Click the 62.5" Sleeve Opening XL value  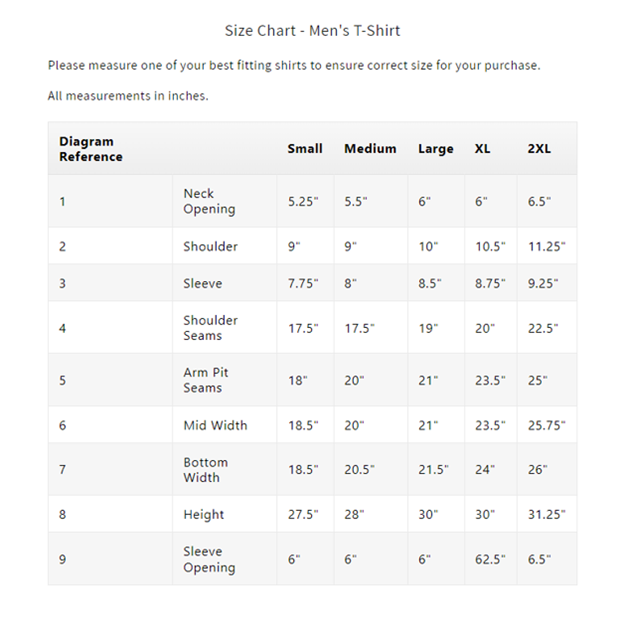point(490,560)
